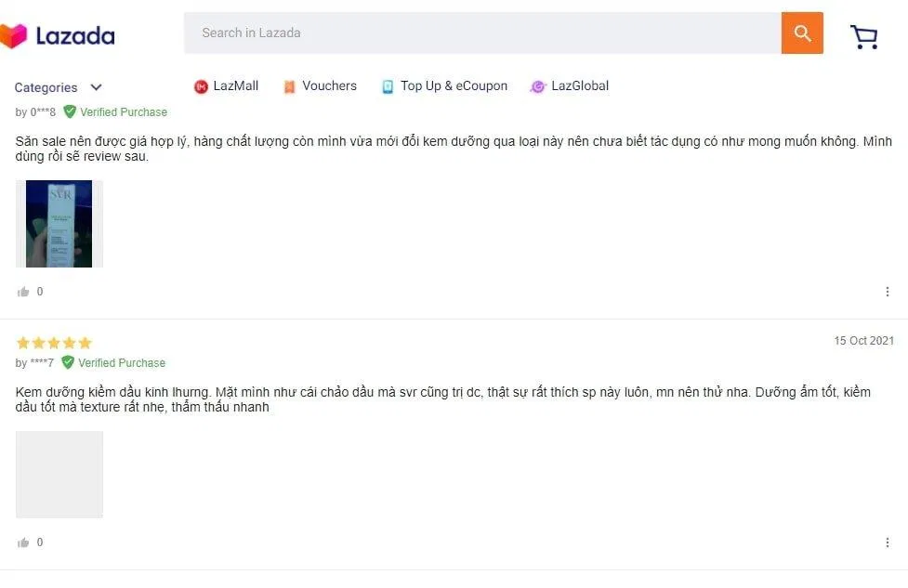The height and width of the screenshot is (588, 908).
Task: Navigate to LazGlobal
Action: [580, 85]
